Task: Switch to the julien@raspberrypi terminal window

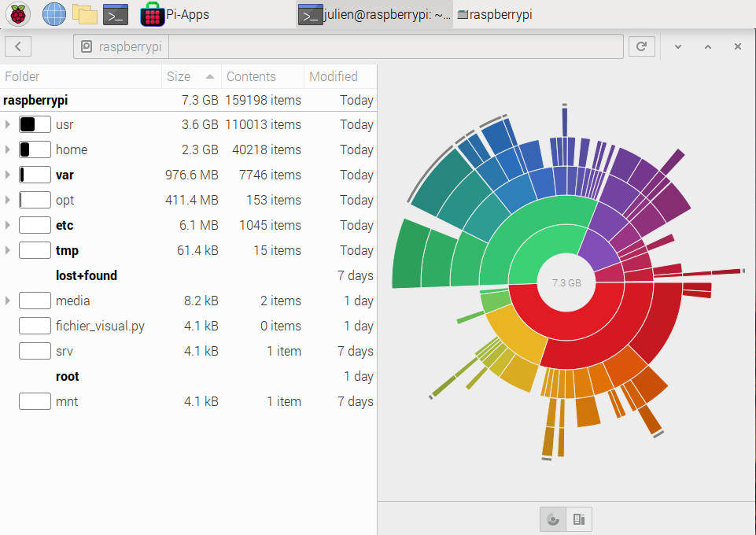Action: 374,14
